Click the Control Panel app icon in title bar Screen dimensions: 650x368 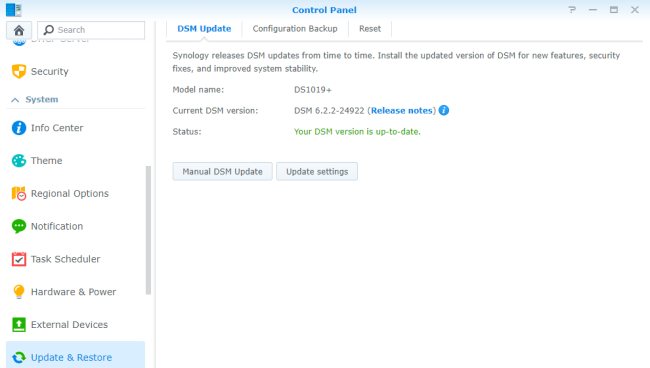click(x=14, y=10)
